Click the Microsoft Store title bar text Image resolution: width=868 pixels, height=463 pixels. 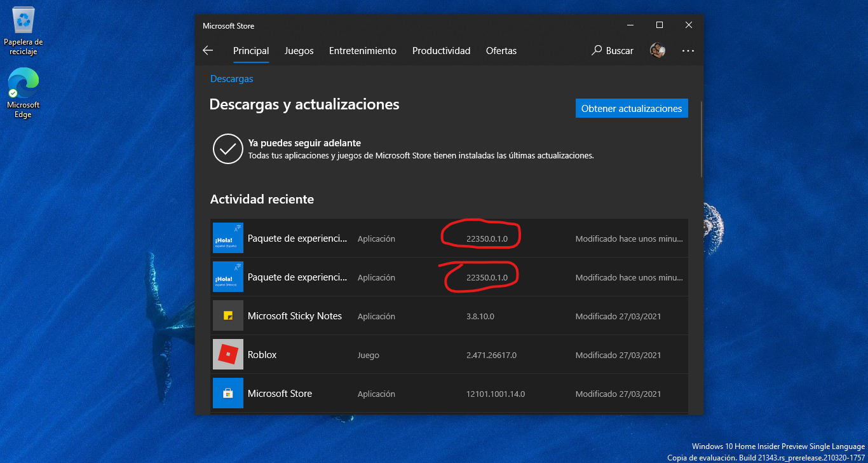click(229, 26)
